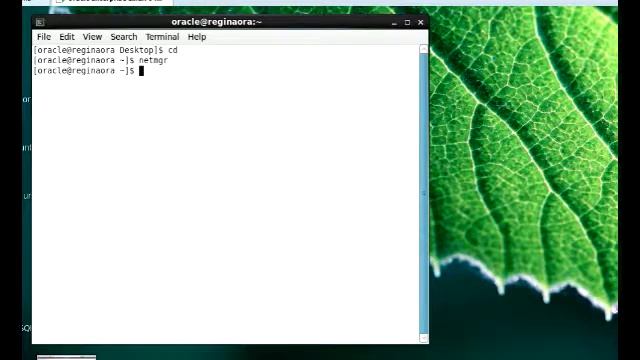Image resolution: width=640 pixels, height=360 pixels.
Task: Click the terminal icon in title bar
Action: (x=40, y=22)
